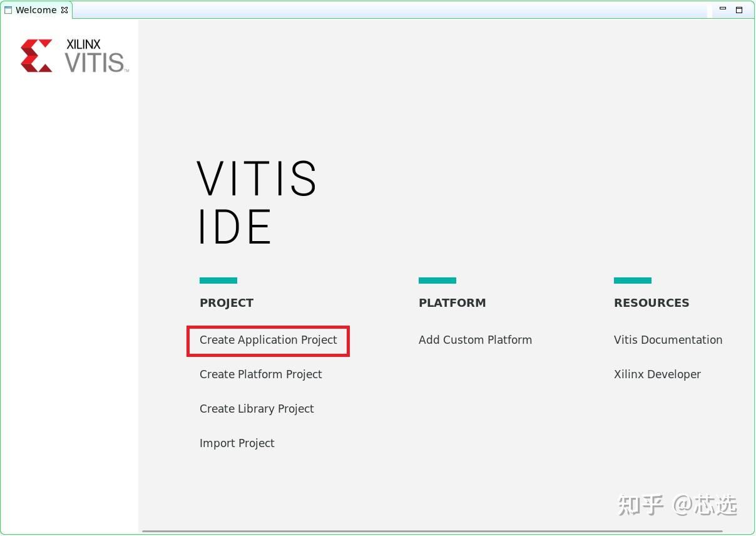The height and width of the screenshot is (536, 756).
Task: Click the PROJECT section heading
Action: pyautogui.click(x=227, y=303)
